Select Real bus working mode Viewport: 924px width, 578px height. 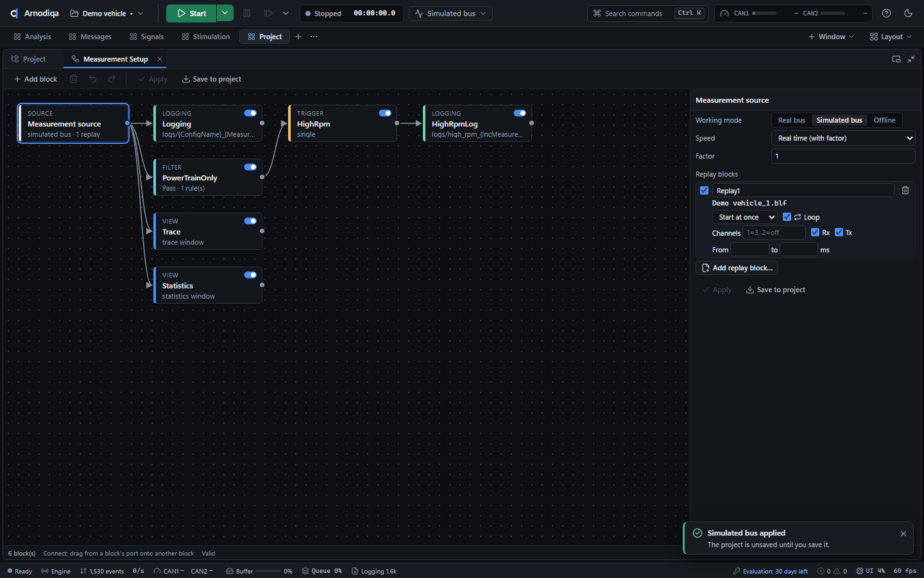coord(792,120)
